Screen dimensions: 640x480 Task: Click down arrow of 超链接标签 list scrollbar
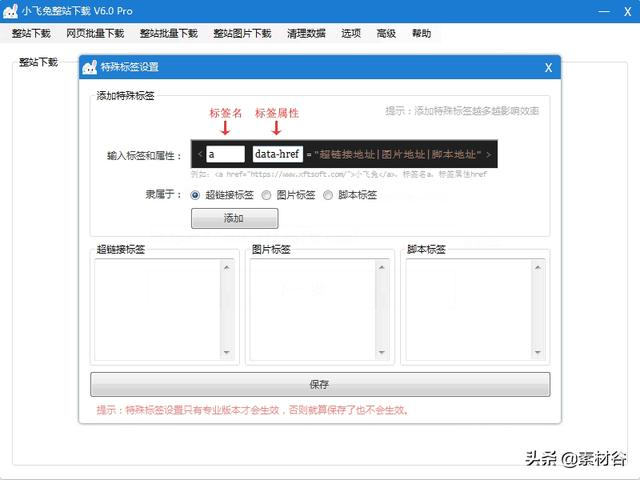tap(227, 352)
